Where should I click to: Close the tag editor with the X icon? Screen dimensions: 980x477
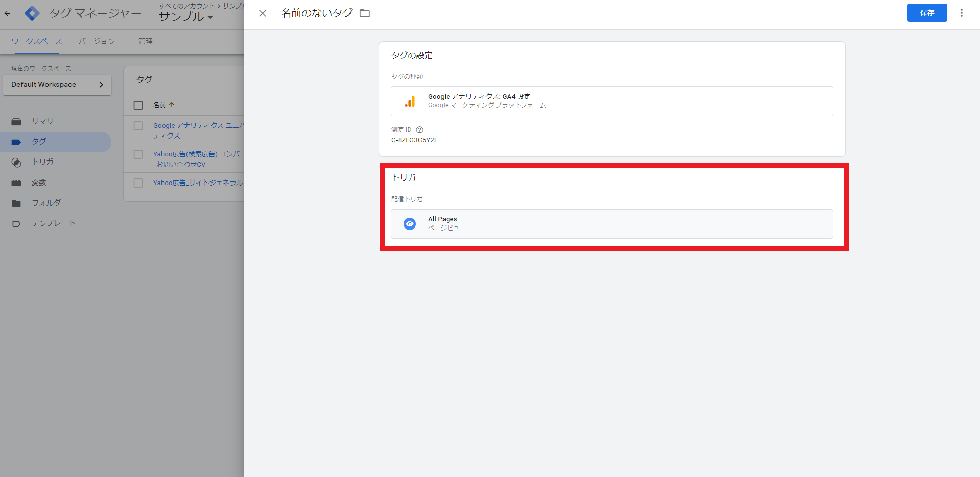(x=263, y=13)
